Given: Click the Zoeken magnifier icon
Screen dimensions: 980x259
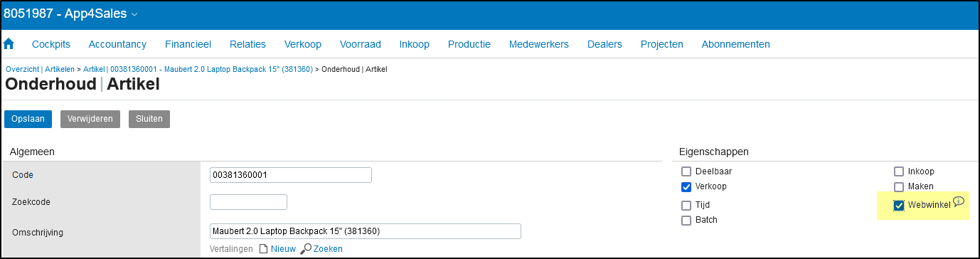Looking at the screenshot, I should coord(307,249).
